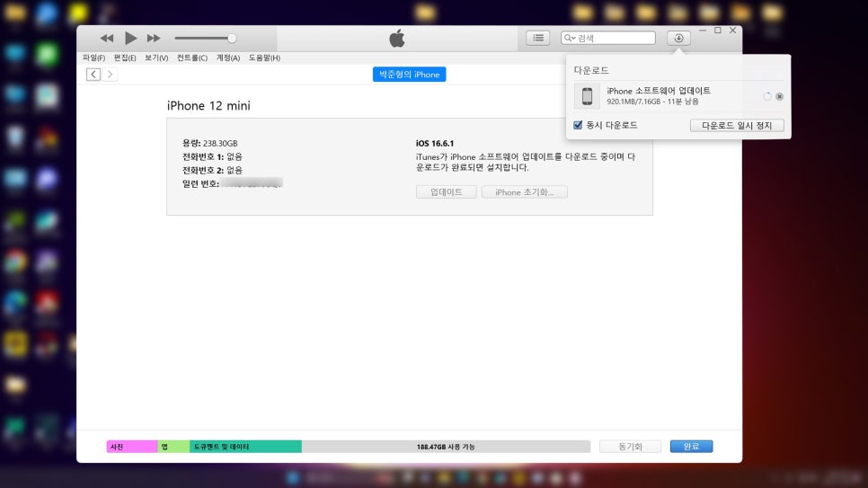Image resolution: width=868 pixels, height=488 pixels.
Task: Open the 도움말(H) menu
Action: (x=264, y=58)
